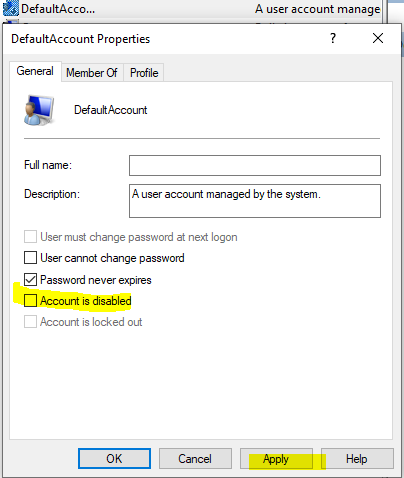Enable User cannot change password
The image size is (404, 478).
tap(30, 258)
